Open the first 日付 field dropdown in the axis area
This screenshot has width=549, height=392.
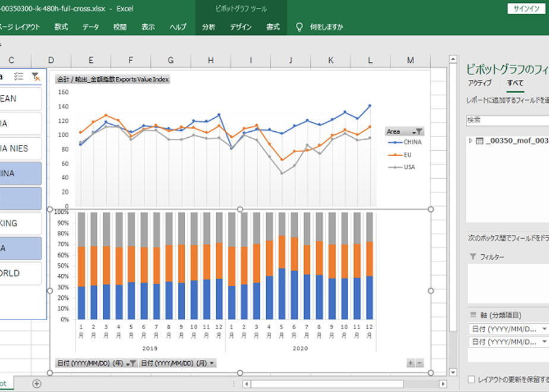(544, 329)
